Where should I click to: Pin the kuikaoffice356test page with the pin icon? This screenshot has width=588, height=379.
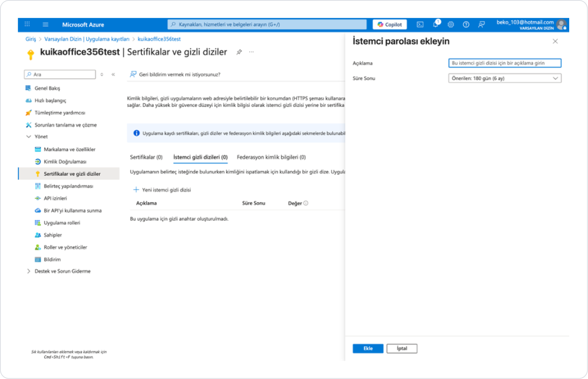(x=239, y=52)
